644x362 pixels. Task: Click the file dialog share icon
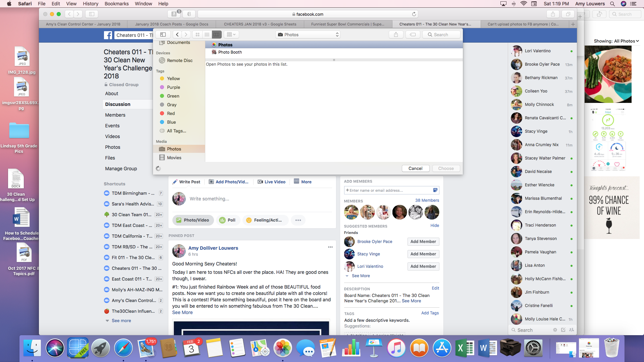click(x=396, y=35)
